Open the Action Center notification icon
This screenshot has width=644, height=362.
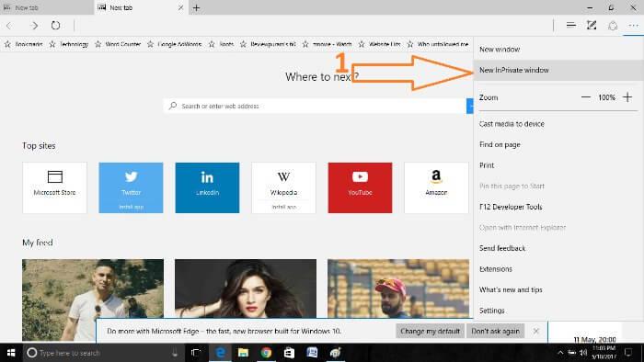(628, 353)
